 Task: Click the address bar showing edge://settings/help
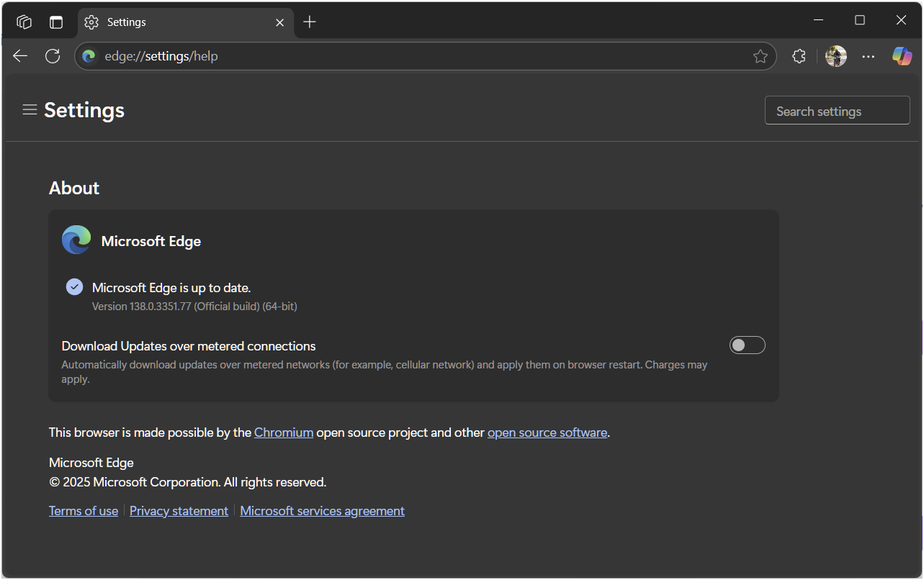click(x=426, y=56)
